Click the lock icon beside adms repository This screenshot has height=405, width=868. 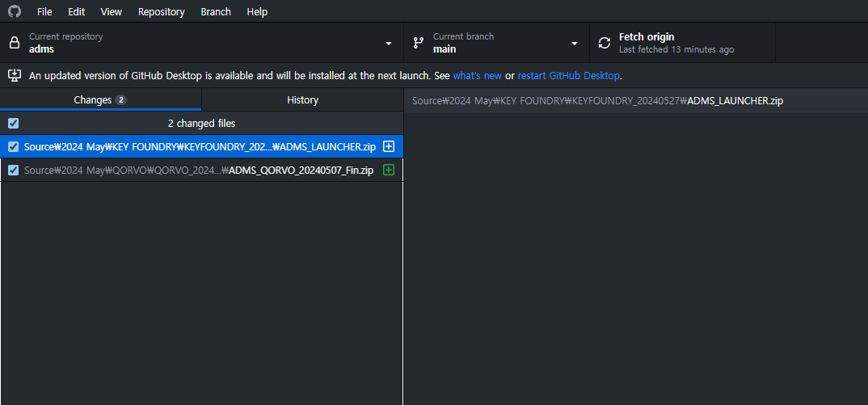15,43
